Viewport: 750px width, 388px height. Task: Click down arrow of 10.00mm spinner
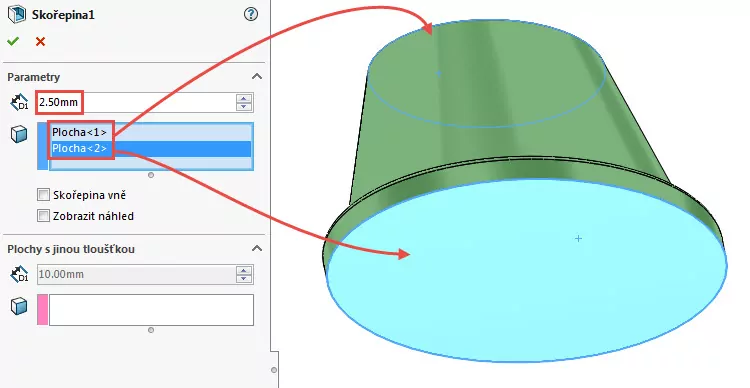point(244,278)
